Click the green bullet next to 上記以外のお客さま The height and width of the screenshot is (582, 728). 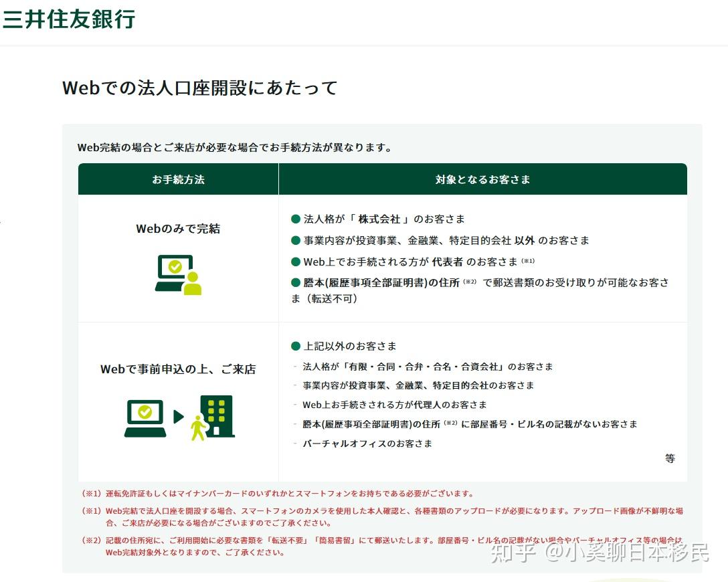[294, 347]
